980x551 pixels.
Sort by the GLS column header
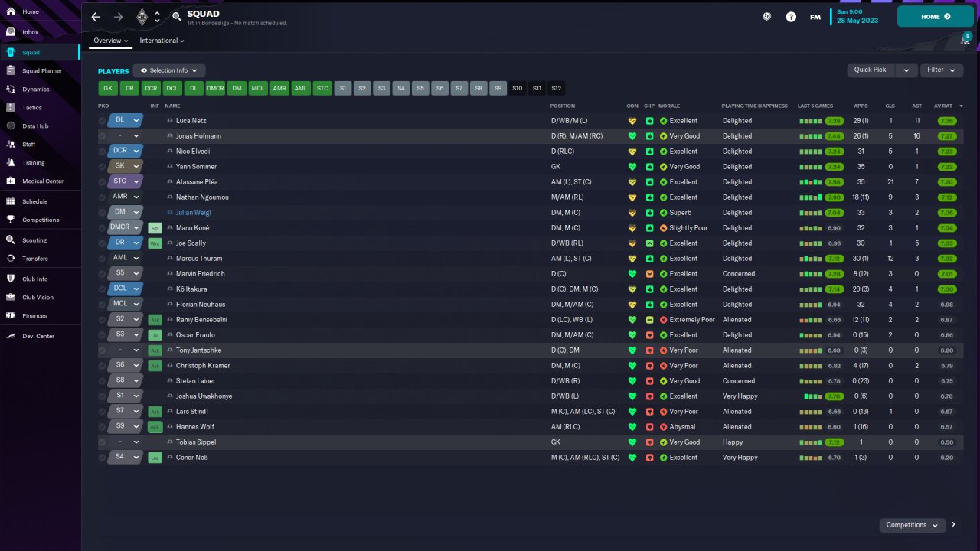click(x=890, y=106)
